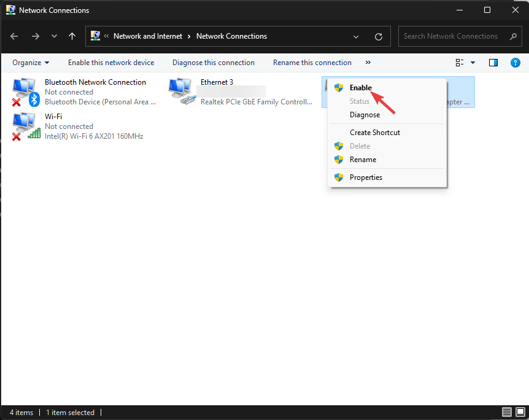
Task: Switch to large icons view in status bar
Action: (519, 412)
